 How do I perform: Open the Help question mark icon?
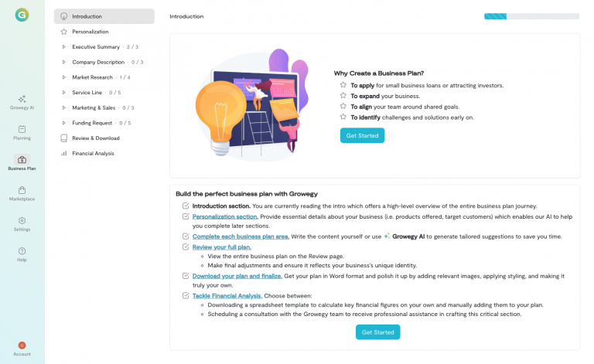click(22, 251)
